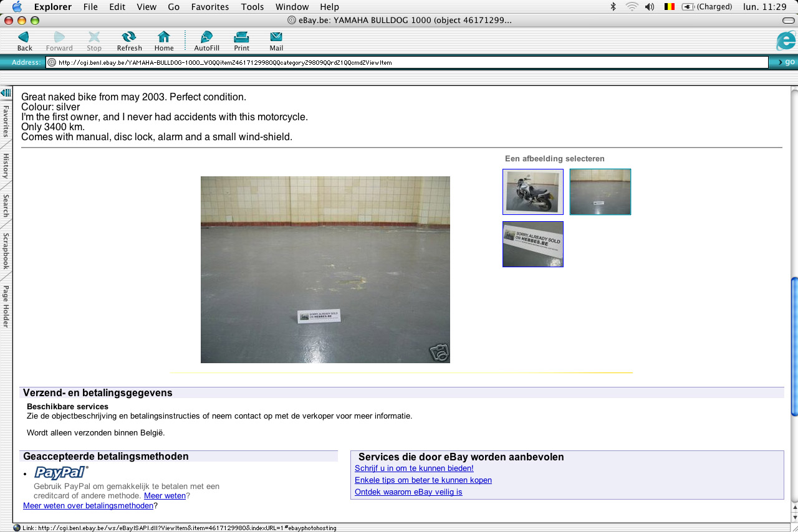
Task: Click the address bar URL field
Action: click(406, 62)
